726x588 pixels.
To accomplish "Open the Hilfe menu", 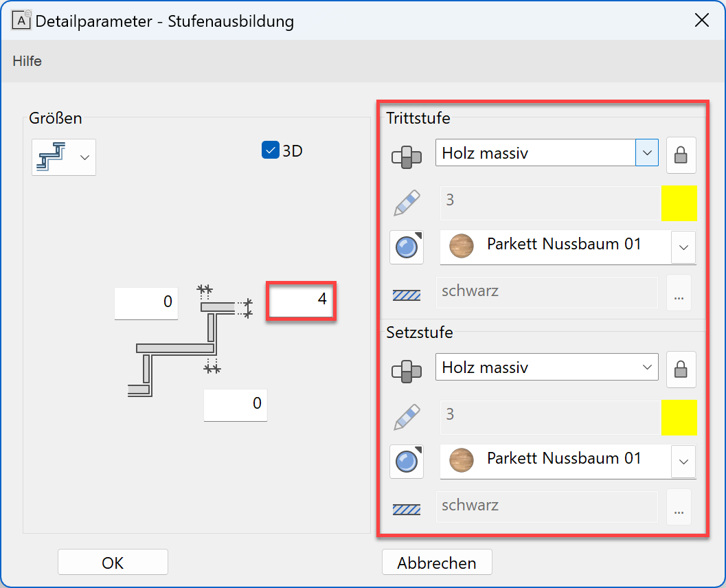I will [27, 61].
